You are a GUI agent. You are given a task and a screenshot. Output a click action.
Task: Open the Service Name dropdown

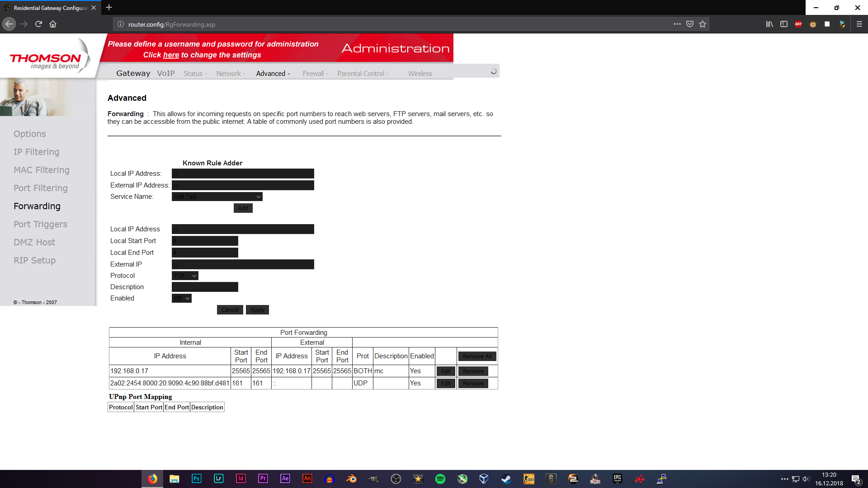217,197
